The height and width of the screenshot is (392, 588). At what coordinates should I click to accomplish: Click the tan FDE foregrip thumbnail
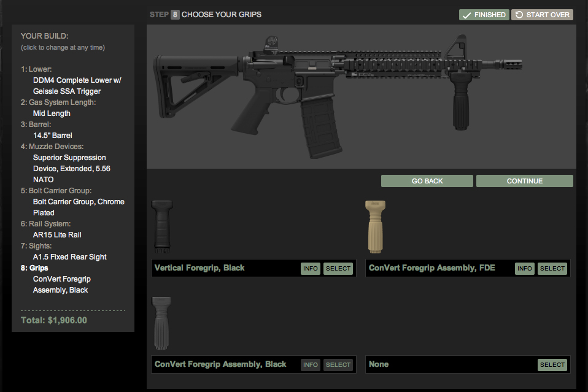point(376,227)
